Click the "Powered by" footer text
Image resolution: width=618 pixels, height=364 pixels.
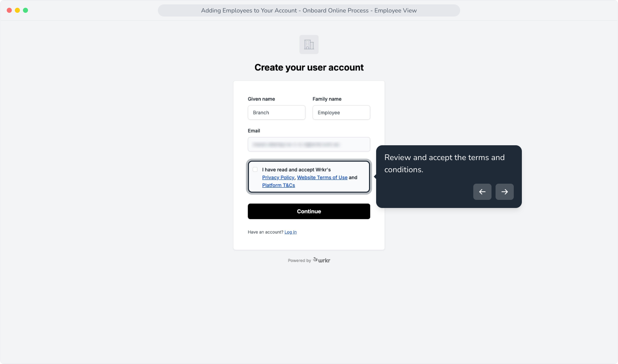[x=300, y=261]
